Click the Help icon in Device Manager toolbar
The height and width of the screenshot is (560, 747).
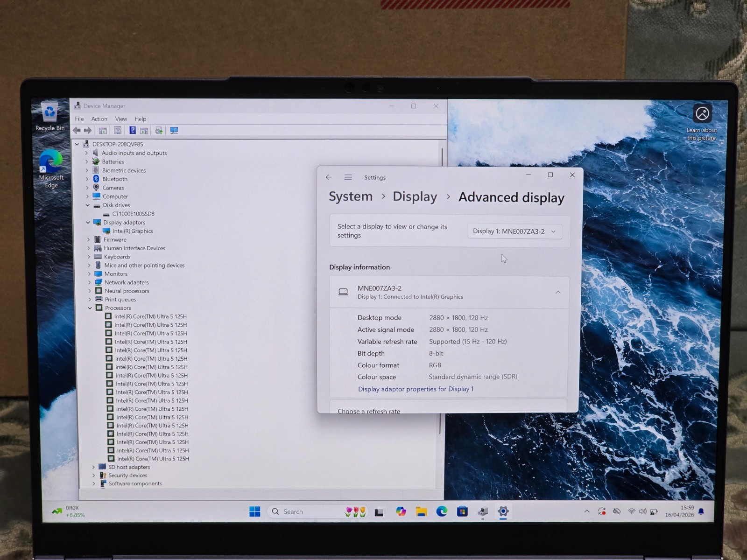coord(133,131)
